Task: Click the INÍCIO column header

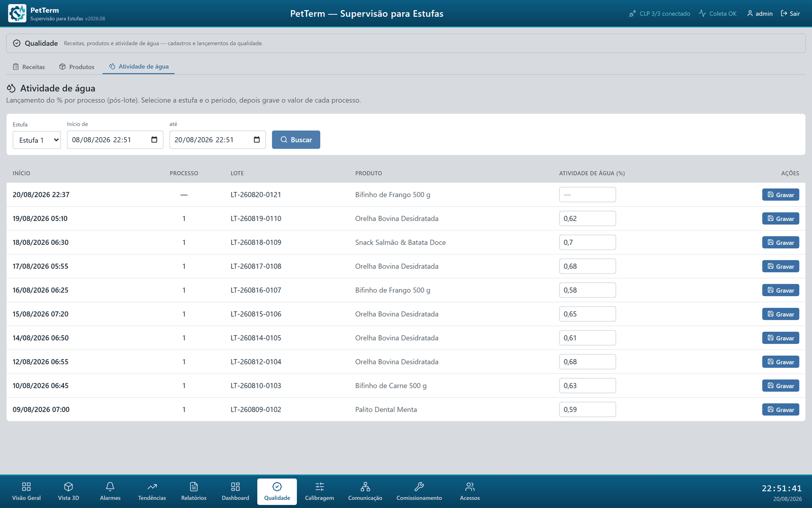Action: pos(21,173)
